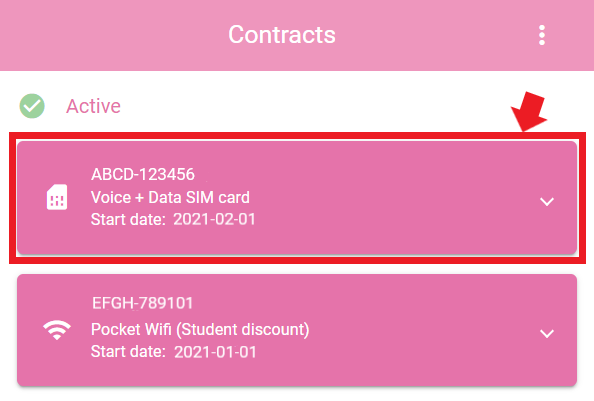Click the Voice + Data SIM card label
The height and width of the screenshot is (401, 594).
[170, 197]
